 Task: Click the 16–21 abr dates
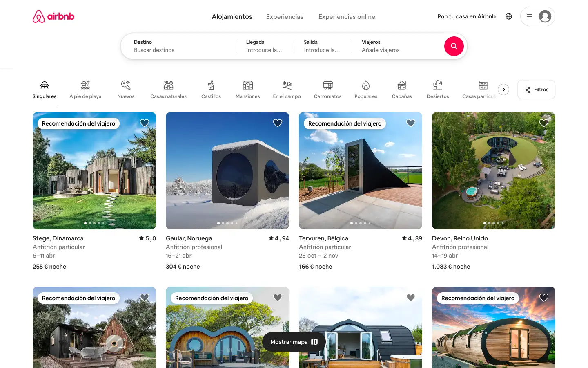(x=178, y=256)
